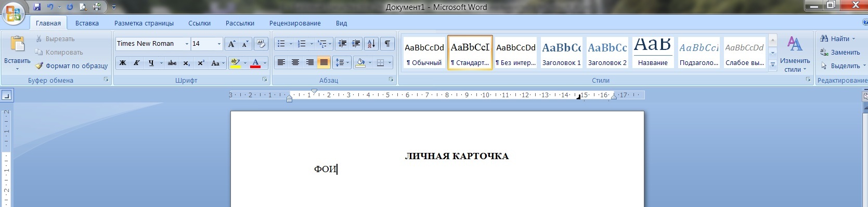
Task: Undo last action in quick access toolbar
Action: (50, 7)
